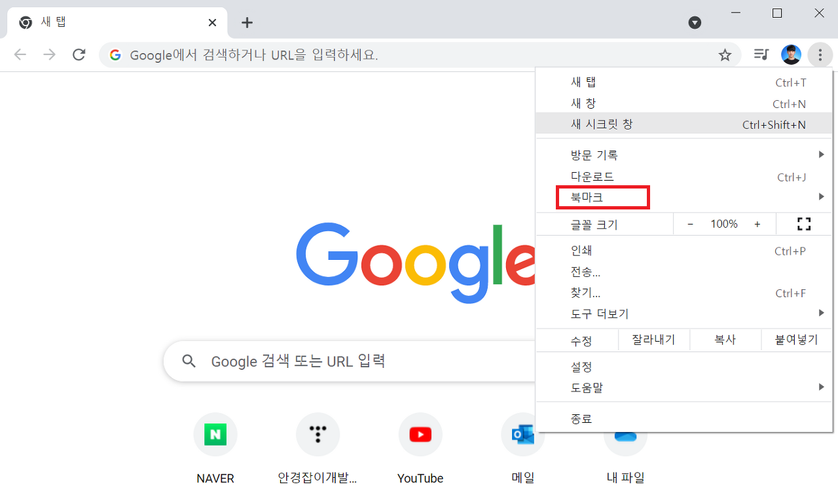Open 안경잡이개발 shortcut tile
This screenshot has height=504, width=838.
point(318,448)
